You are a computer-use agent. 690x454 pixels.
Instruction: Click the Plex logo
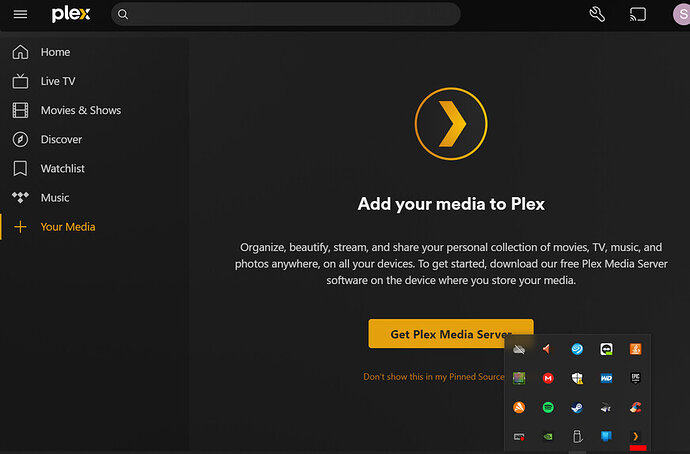(71, 15)
